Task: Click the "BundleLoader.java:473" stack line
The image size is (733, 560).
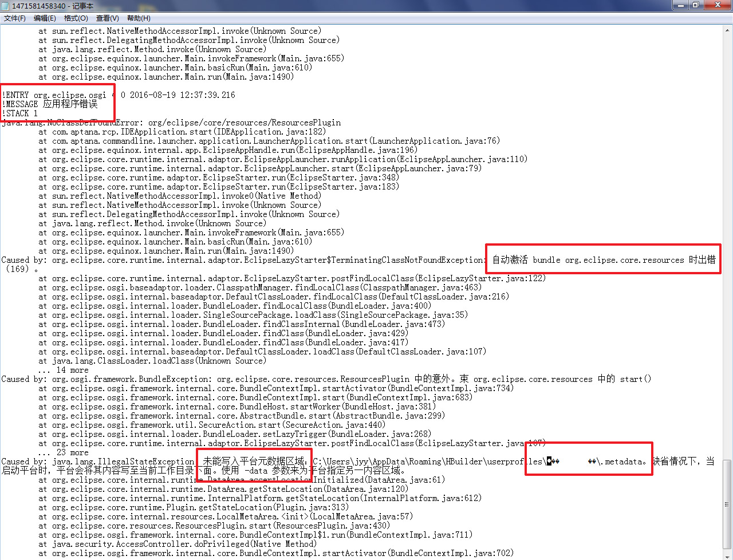Action: click(x=242, y=324)
